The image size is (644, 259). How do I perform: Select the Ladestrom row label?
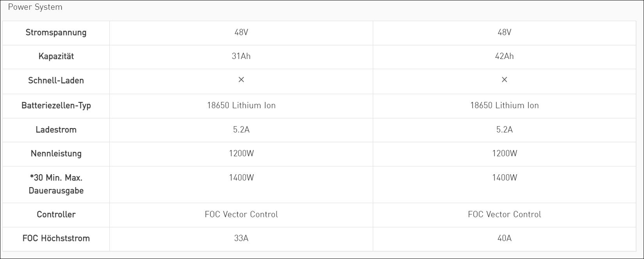click(56, 130)
